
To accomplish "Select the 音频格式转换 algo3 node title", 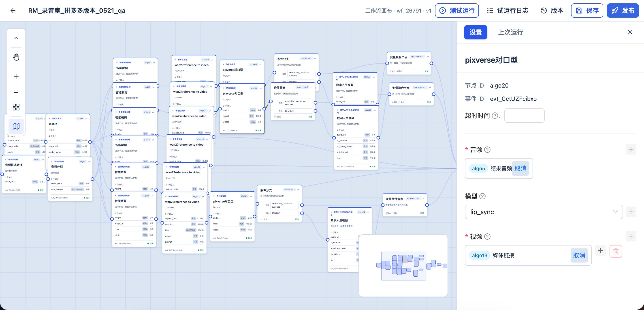I will (x=14, y=165).
